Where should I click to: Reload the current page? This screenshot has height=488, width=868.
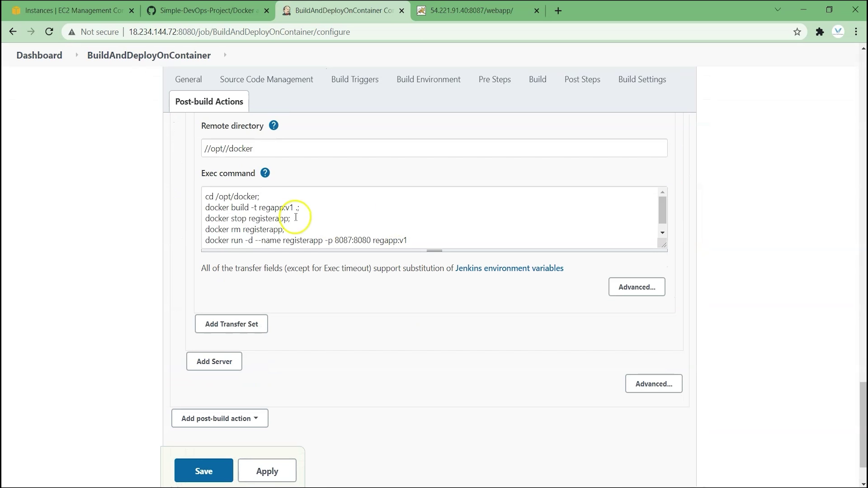click(x=49, y=32)
